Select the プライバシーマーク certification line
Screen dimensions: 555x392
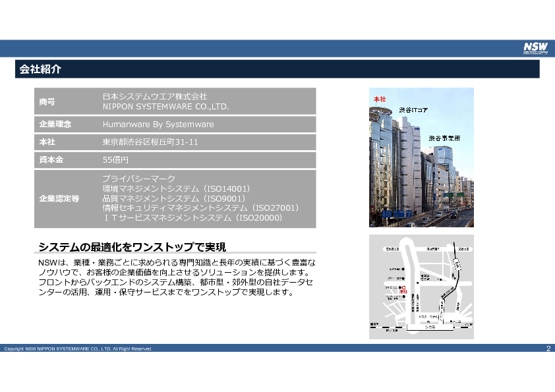pos(138,179)
